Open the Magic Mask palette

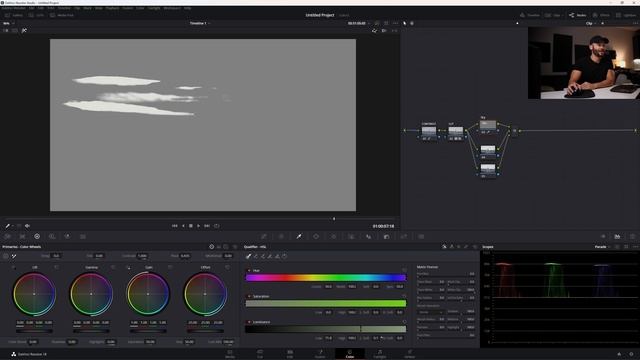(351, 236)
